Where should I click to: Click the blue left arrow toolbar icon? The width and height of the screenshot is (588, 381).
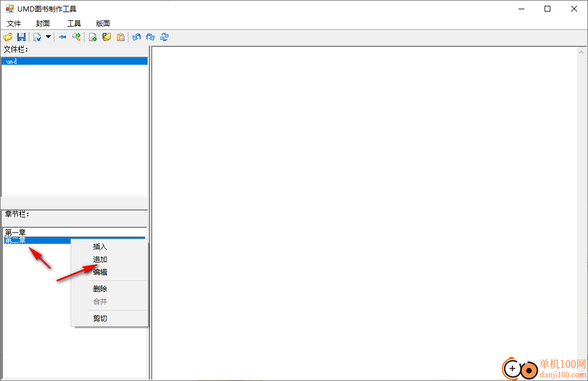63,37
